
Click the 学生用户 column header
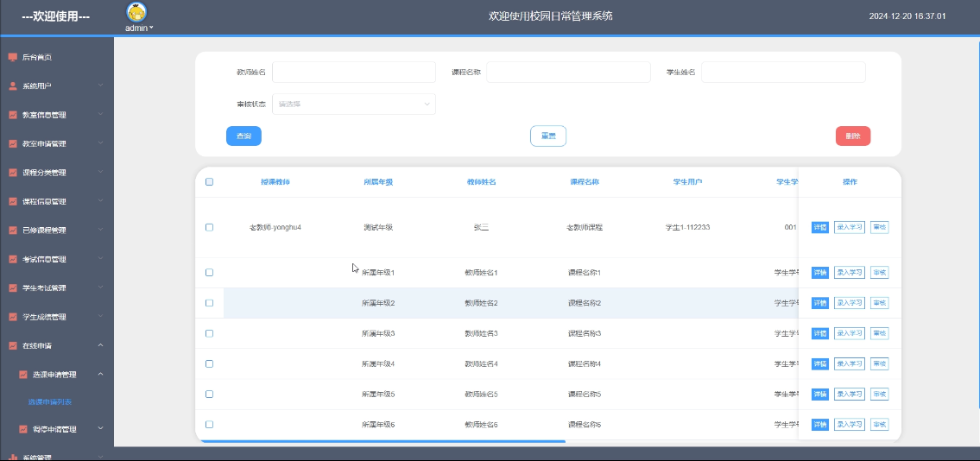[687, 182]
